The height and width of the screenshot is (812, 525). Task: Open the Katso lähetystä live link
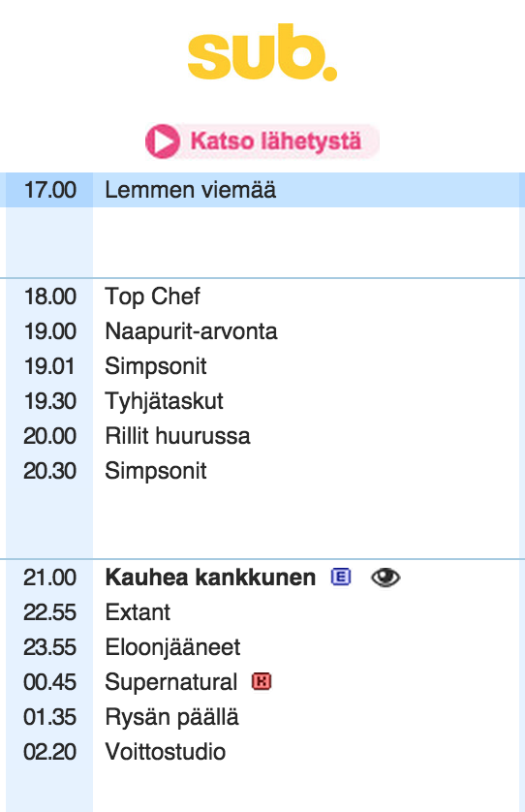(262, 141)
